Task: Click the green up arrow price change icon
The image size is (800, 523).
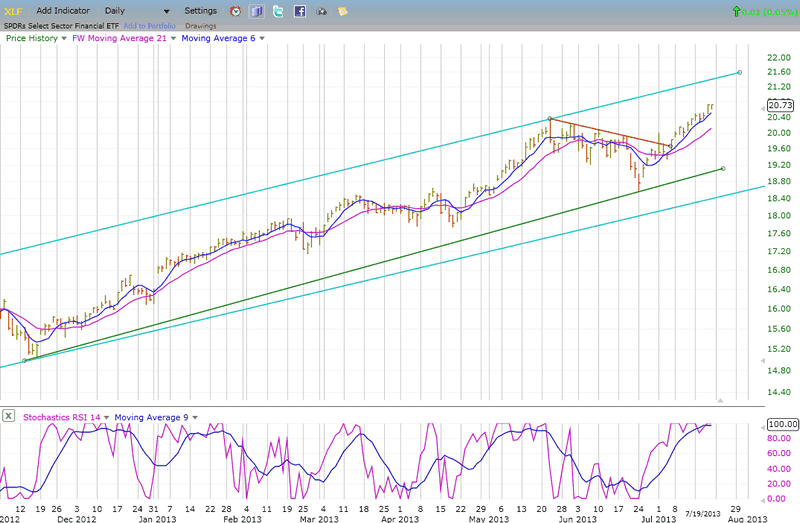Action: (737, 11)
